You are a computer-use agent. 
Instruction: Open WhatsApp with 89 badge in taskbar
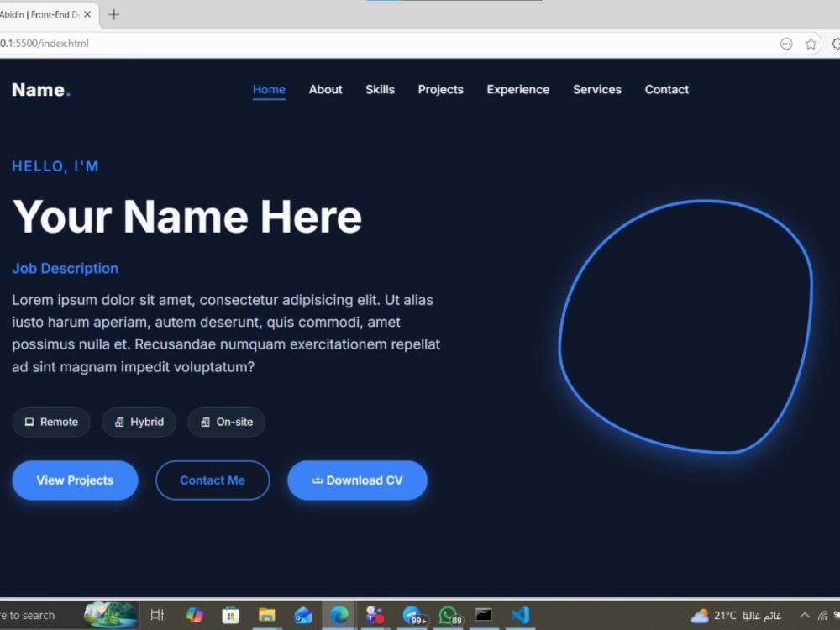pyautogui.click(x=449, y=615)
